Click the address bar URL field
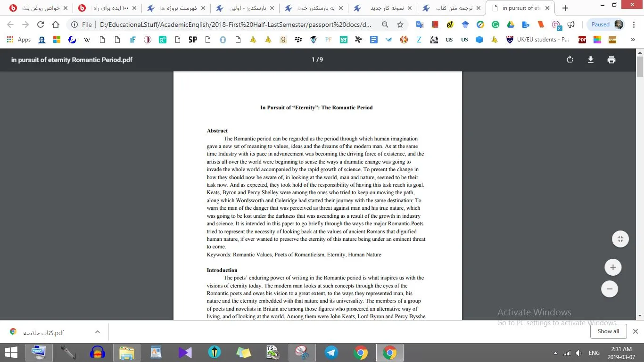The width and height of the screenshot is (644, 362). point(236,25)
